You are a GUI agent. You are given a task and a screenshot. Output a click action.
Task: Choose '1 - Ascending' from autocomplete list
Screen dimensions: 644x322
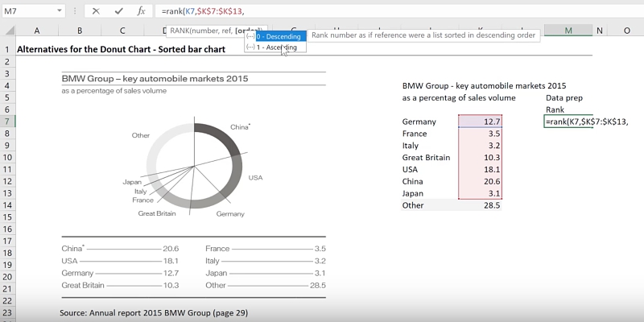[x=276, y=47]
